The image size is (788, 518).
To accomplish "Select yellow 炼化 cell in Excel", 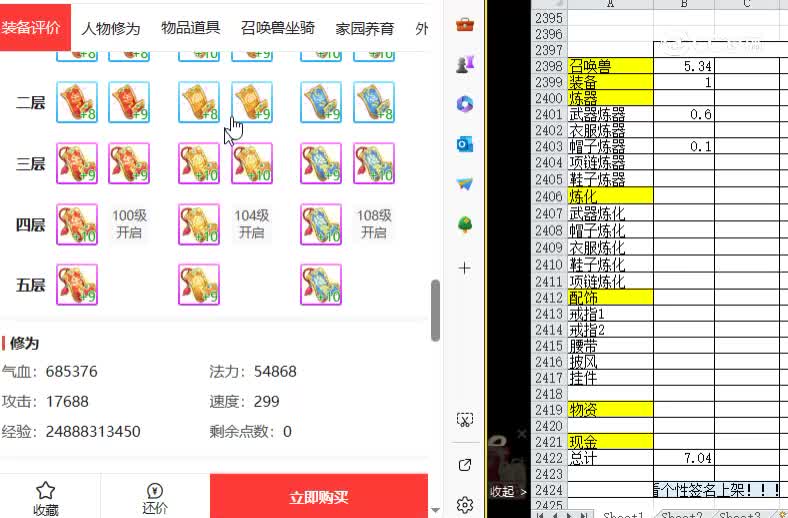I will (x=611, y=195).
